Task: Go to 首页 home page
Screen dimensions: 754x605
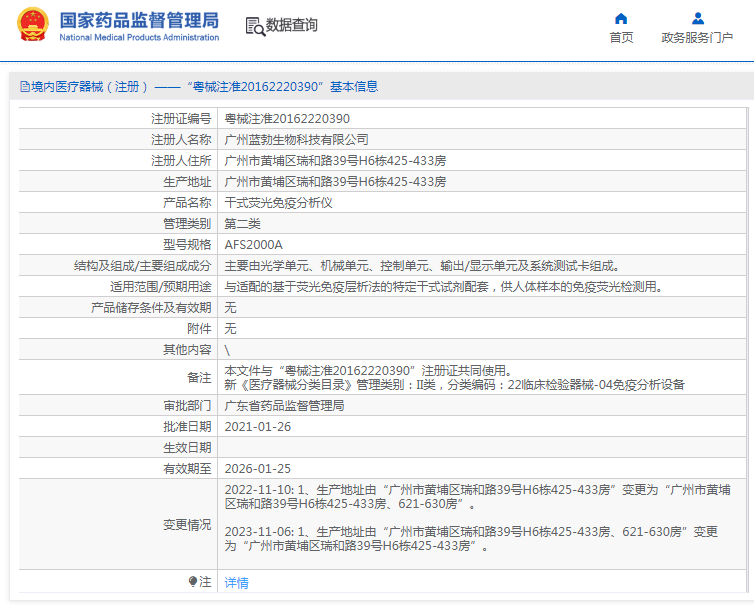Action: pos(621,38)
